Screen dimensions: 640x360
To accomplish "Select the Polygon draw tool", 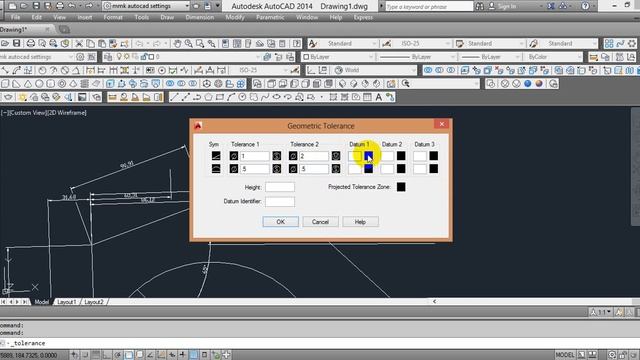I will (x=209, y=97).
